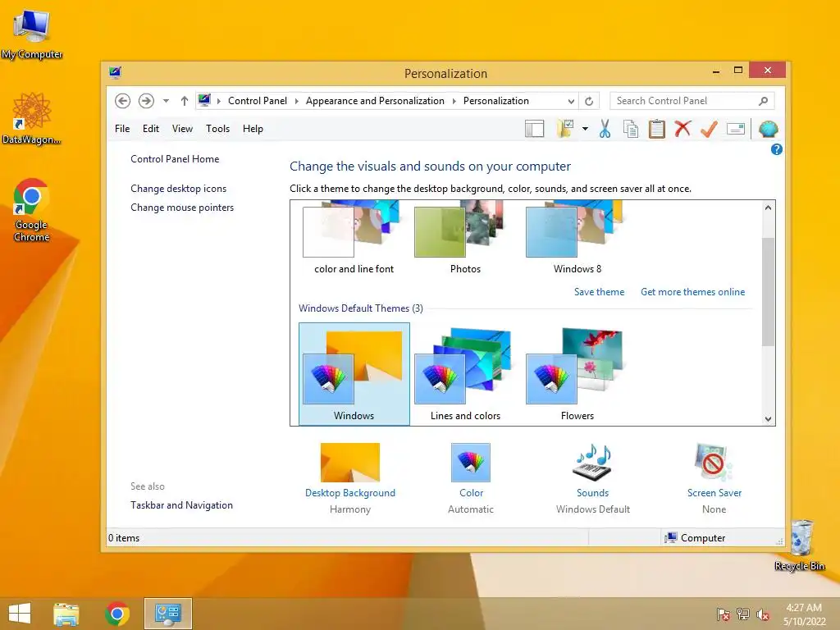Open the Windows Start button
Image resolution: width=840 pixels, height=630 pixels.
click(x=20, y=614)
